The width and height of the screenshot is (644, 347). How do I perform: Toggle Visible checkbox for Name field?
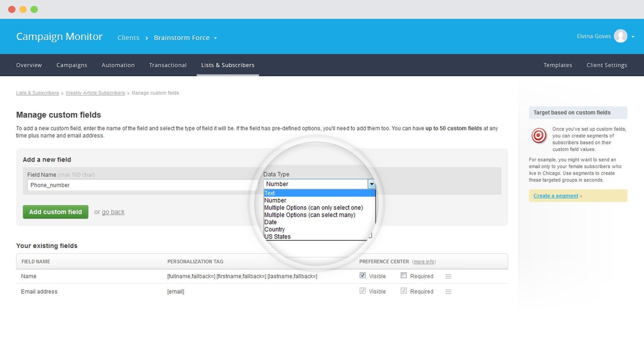(x=363, y=275)
